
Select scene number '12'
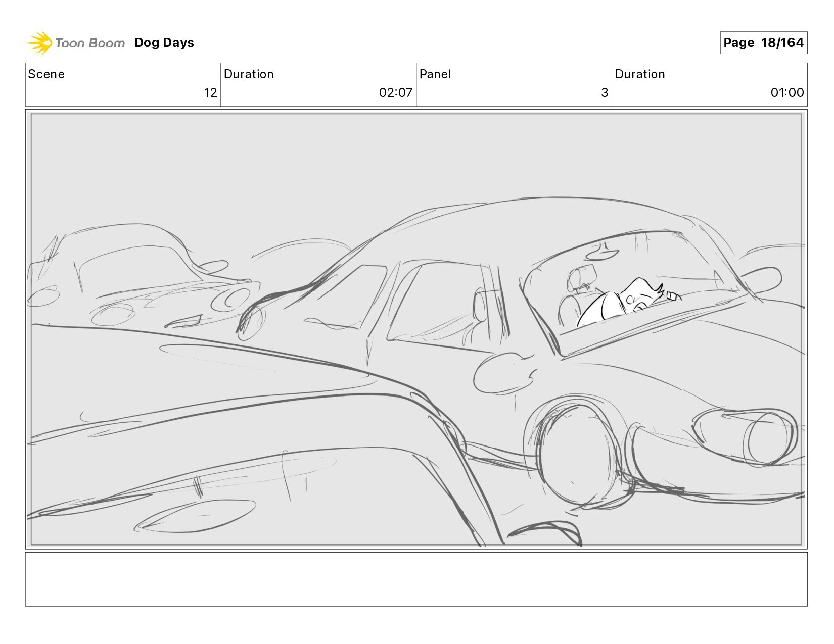(x=211, y=93)
